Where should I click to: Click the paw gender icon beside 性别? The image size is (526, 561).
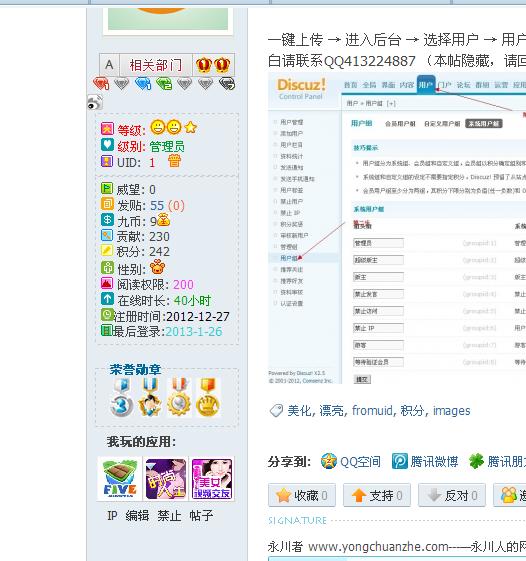coord(157,267)
